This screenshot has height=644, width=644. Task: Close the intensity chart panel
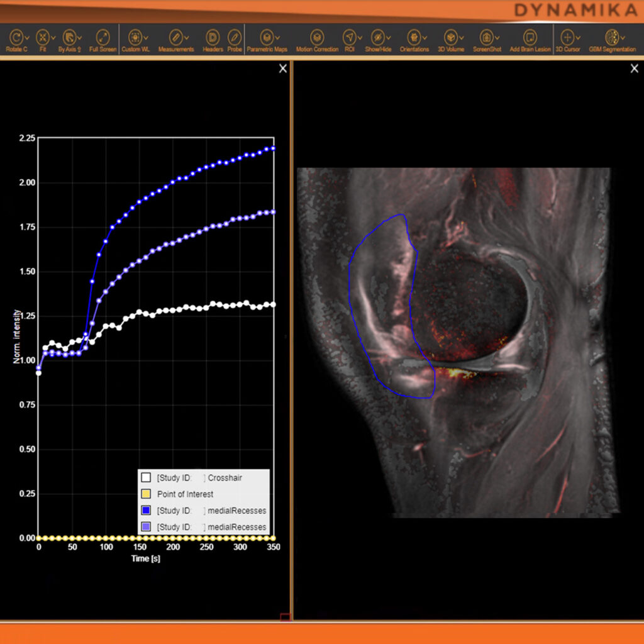click(x=283, y=69)
